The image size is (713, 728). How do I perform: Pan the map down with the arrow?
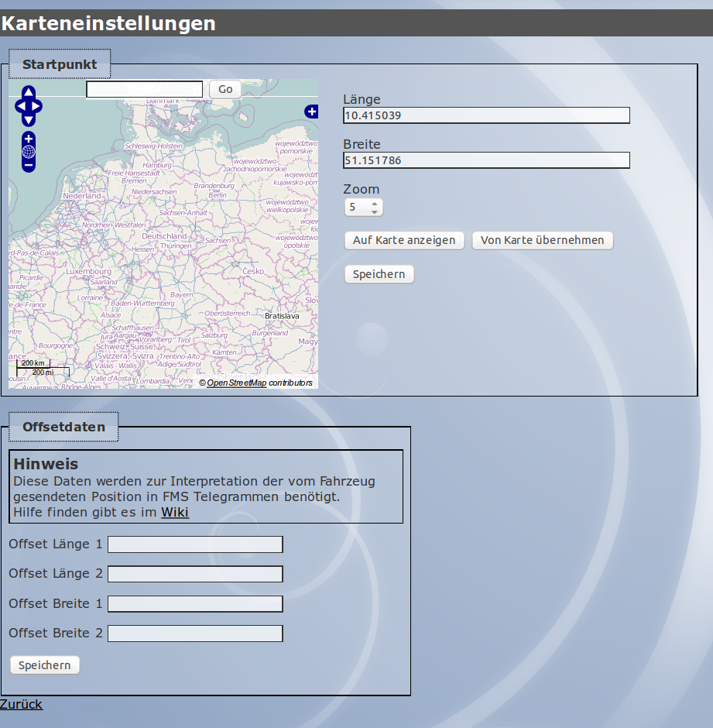(x=29, y=120)
